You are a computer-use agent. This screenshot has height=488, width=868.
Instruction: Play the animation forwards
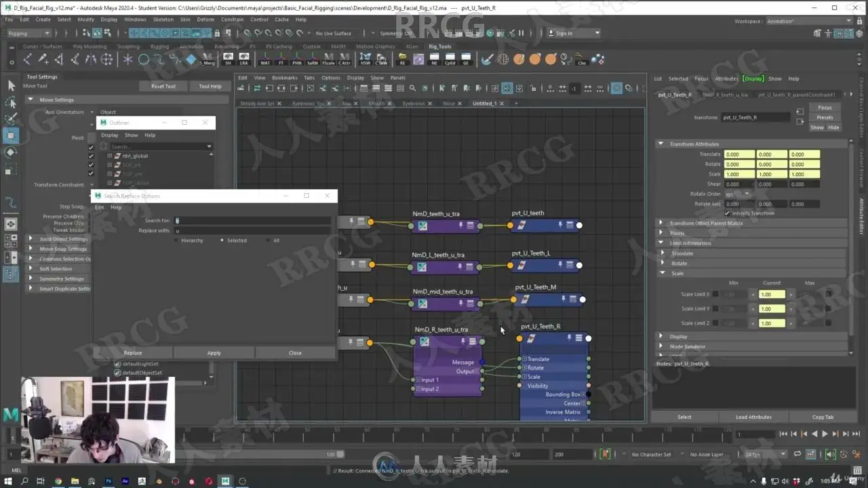(x=825, y=434)
